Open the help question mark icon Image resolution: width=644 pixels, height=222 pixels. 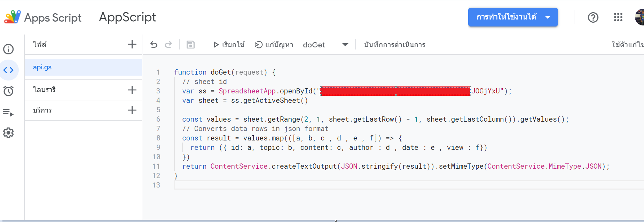(x=593, y=17)
